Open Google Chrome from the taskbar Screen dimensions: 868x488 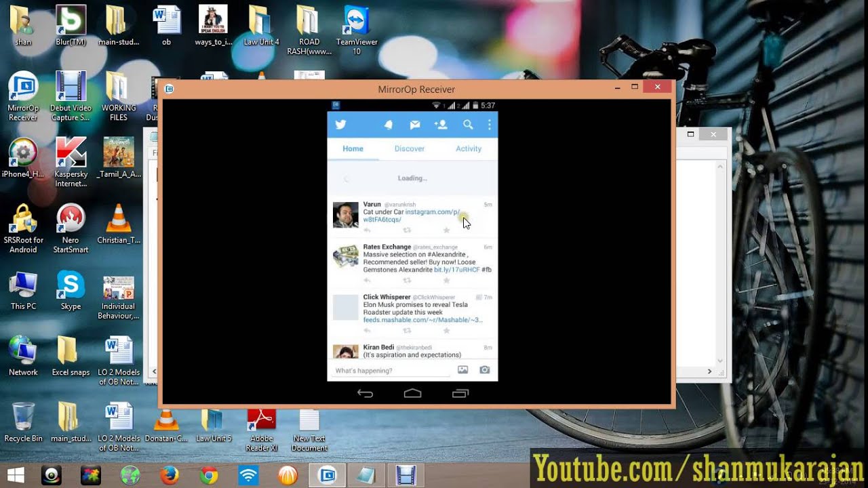[209, 475]
